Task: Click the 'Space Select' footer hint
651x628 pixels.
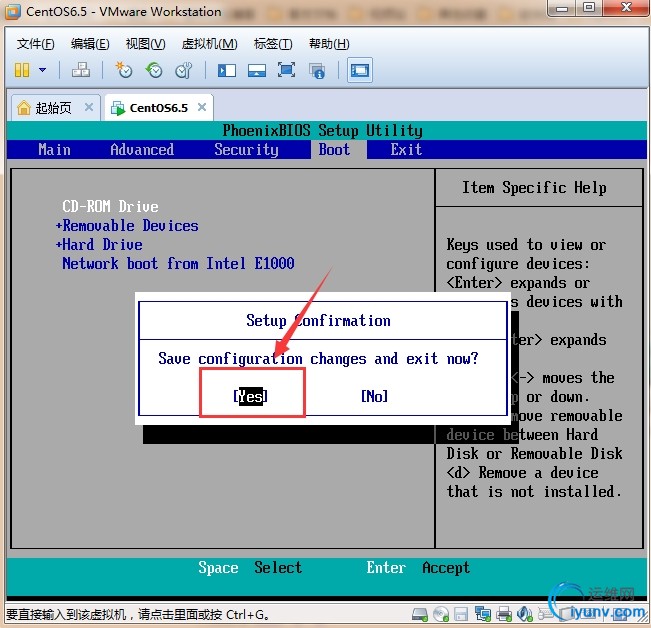Action: pos(250,567)
